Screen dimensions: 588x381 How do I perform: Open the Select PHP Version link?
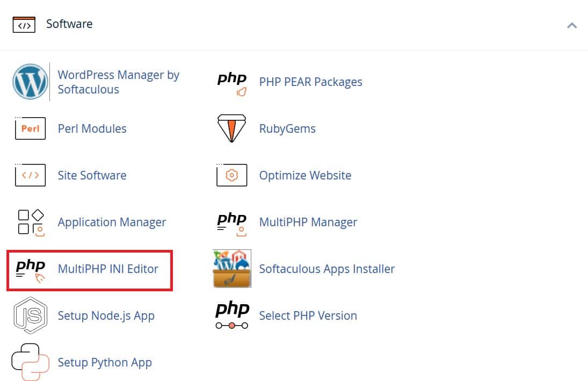point(308,315)
